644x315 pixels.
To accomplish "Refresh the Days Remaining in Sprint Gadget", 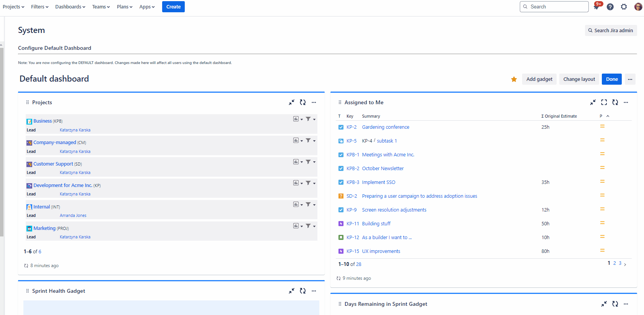I will click(x=615, y=304).
